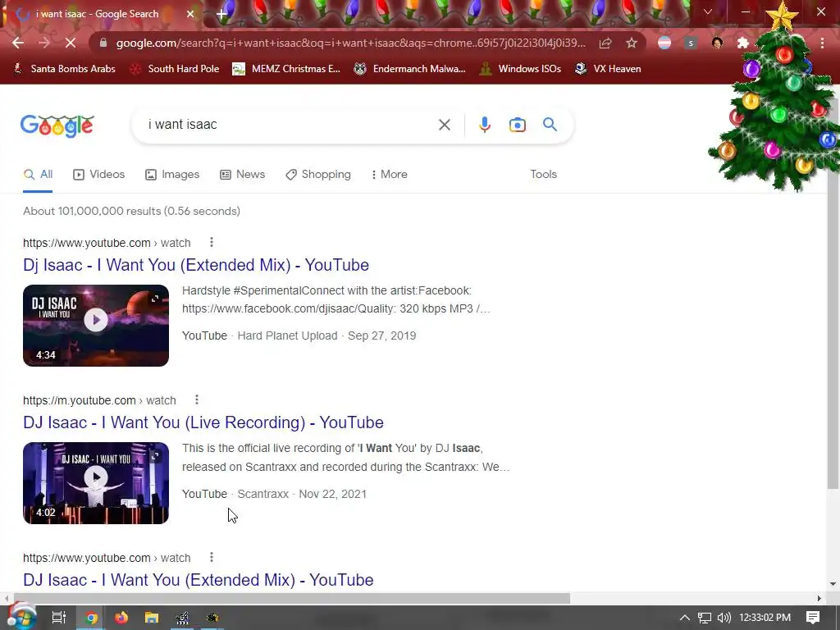Open the Extensions puzzle icon
The image size is (840, 630).
(743, 43)
